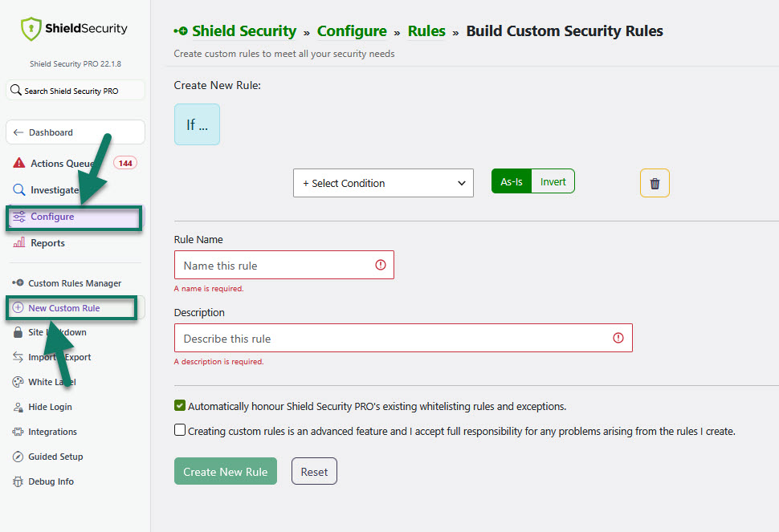Check the accept full responsibility checkbox

180,430
